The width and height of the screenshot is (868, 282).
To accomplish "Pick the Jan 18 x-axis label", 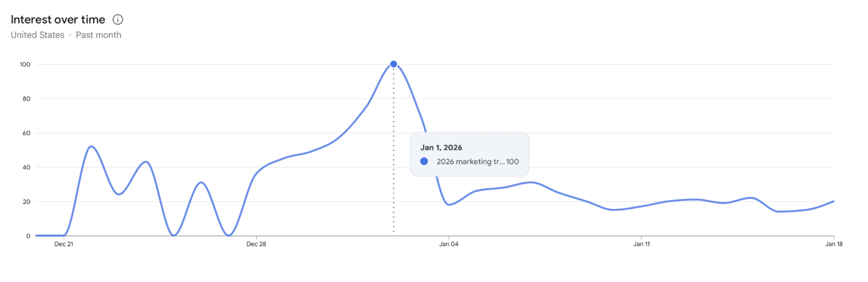I will tap(833, 244).
